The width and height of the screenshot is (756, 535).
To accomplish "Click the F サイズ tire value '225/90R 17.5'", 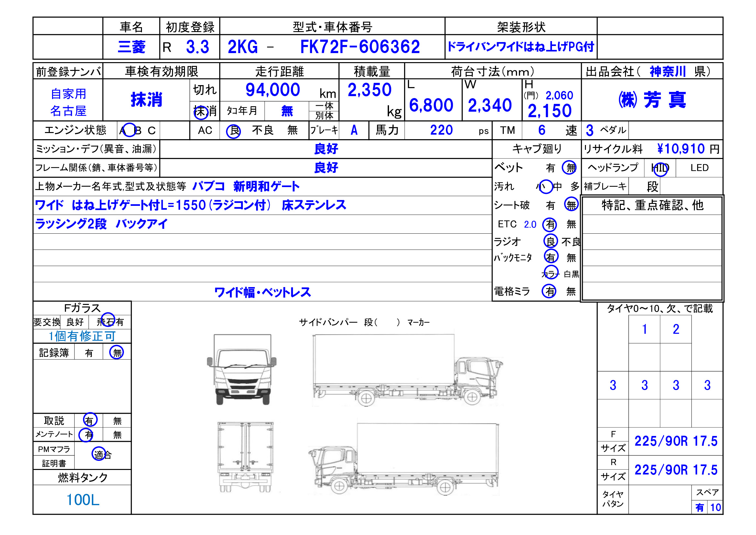I will pyautogui.click(x=676, y=441).
